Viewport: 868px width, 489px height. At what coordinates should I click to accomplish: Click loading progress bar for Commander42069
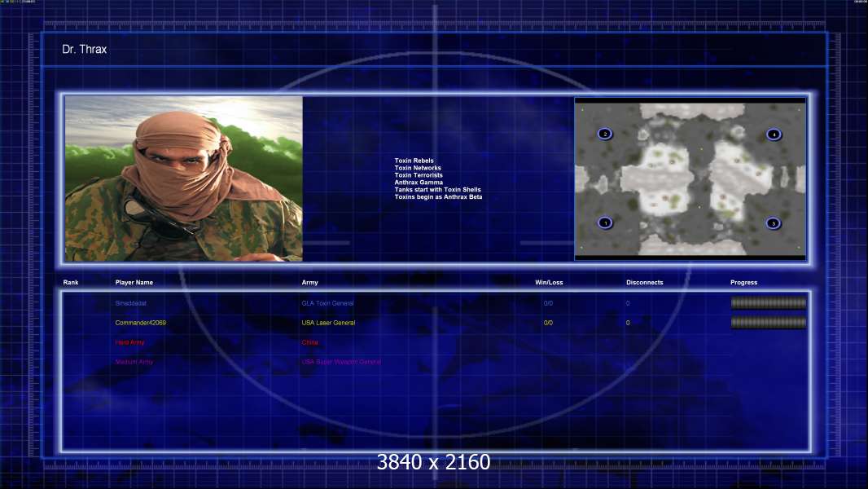point(769,322)
